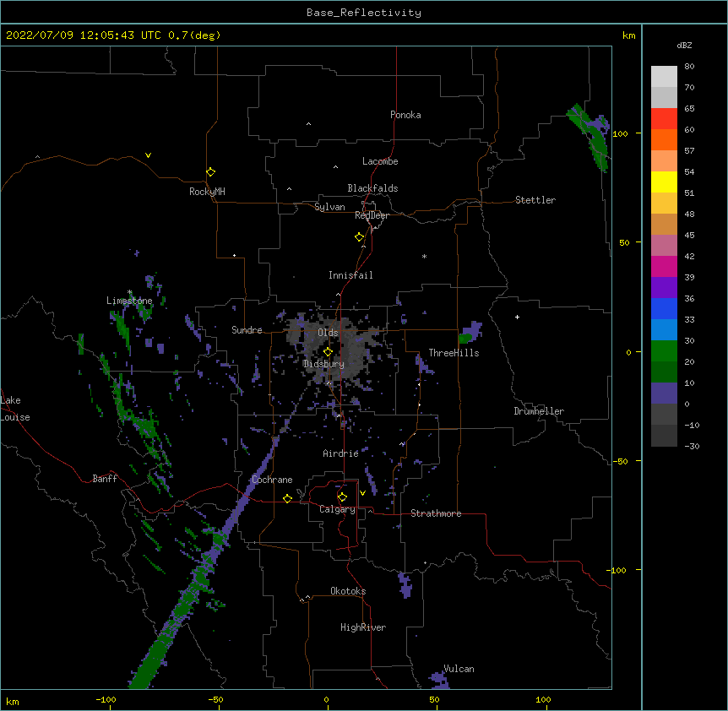Select the yellow diamond marker below Cochrane label
The height and width of the screenshot is (711, 728).
coord(287,498)
